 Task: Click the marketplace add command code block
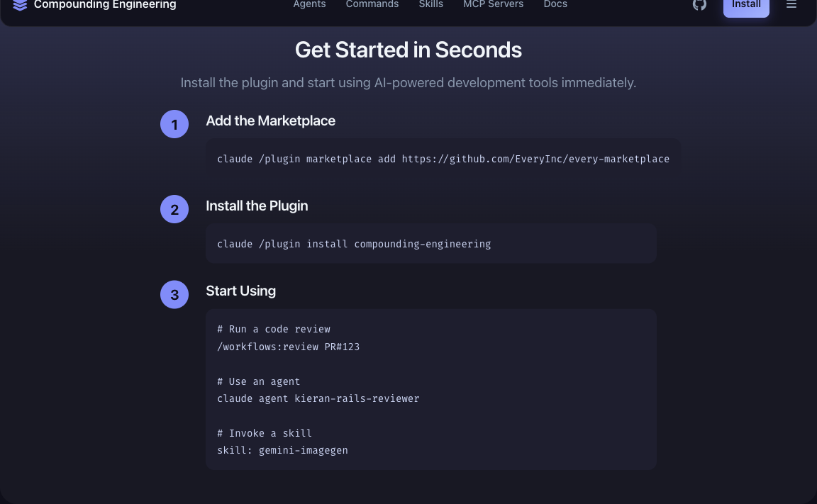point(443,159)
